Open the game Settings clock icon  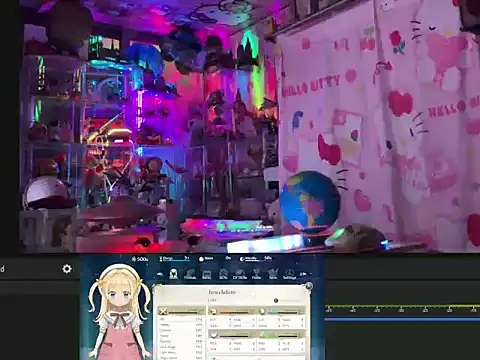pos(289,274)
